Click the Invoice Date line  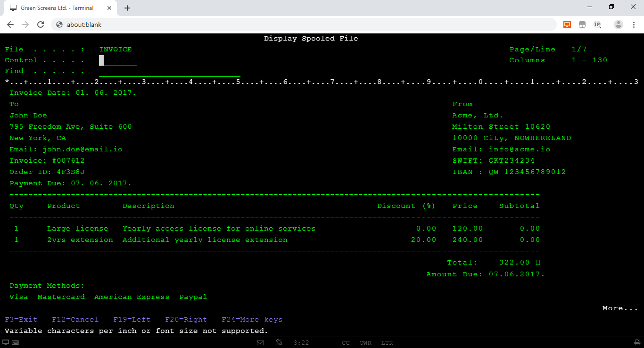click(73, 93)
